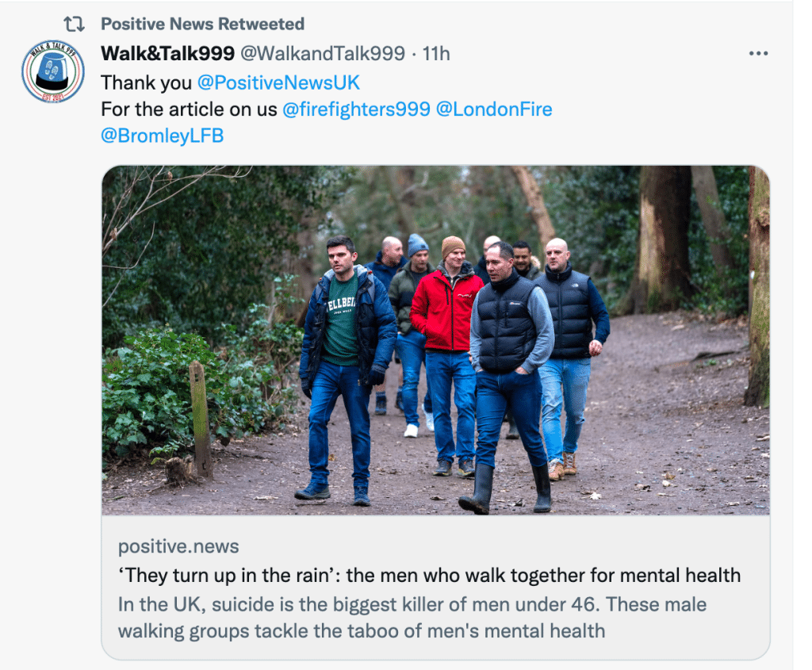This screenshot has width=812, height=670.
Task: Click the wooden post in the photo
Action: tap(201, 420)
